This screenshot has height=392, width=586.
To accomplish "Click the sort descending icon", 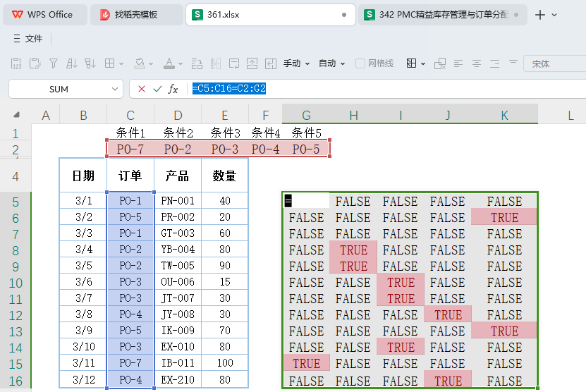I will tap(90, 63).
